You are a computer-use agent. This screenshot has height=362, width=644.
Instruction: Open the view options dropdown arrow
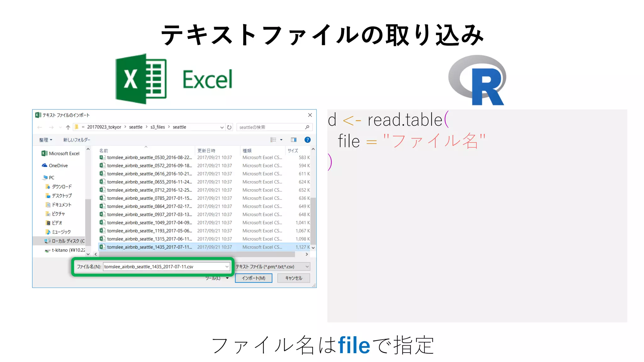point(281,140)
